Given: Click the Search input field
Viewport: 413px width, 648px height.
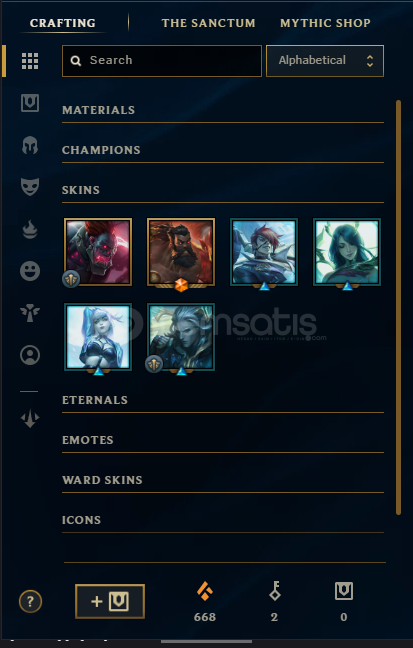Looking at the screenshot, I should [x=162, y=61].
